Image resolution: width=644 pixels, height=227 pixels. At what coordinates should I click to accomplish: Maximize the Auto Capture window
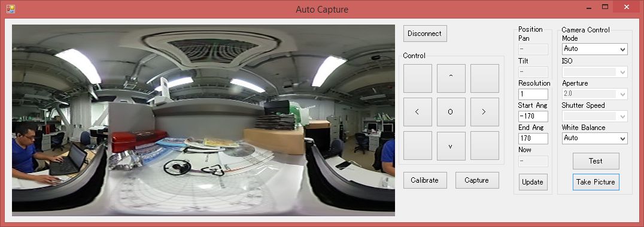click(604, 7)
